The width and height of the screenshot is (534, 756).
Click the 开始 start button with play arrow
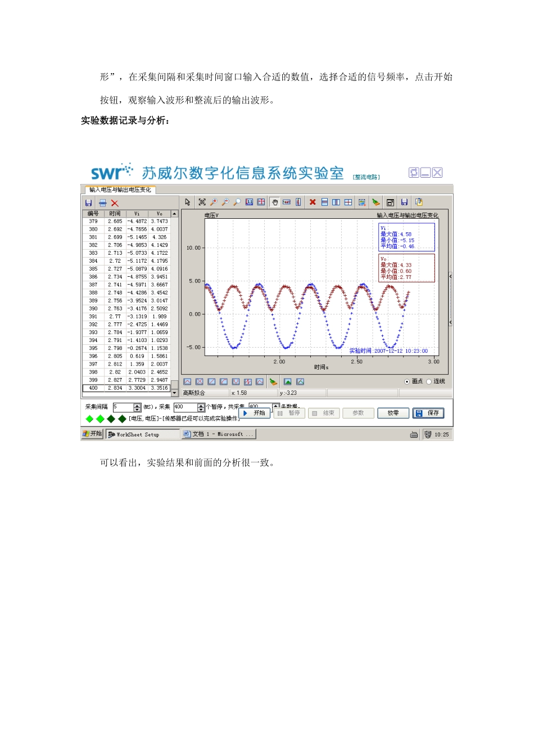click(x=255, y=413)
